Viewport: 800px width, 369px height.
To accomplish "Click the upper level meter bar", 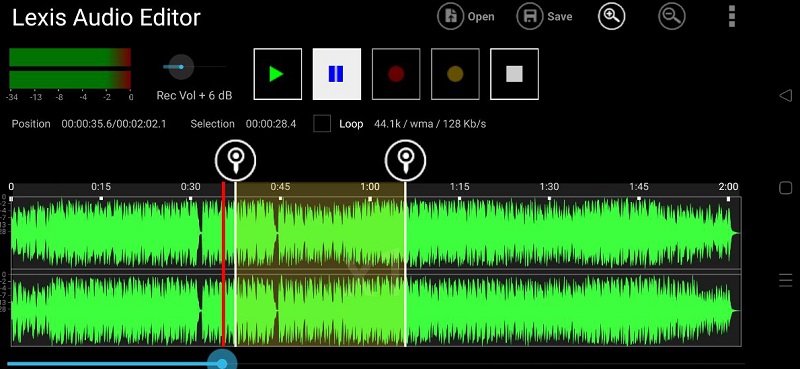I will [70, 57].
